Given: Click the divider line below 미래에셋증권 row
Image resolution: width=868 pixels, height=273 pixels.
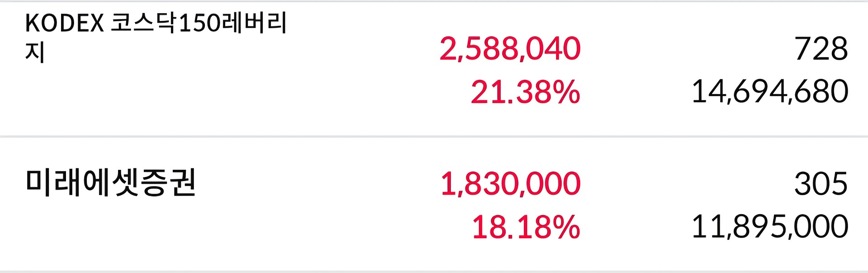Looking at the screenshot, I should pyautogui.click(x=434, y=272).
